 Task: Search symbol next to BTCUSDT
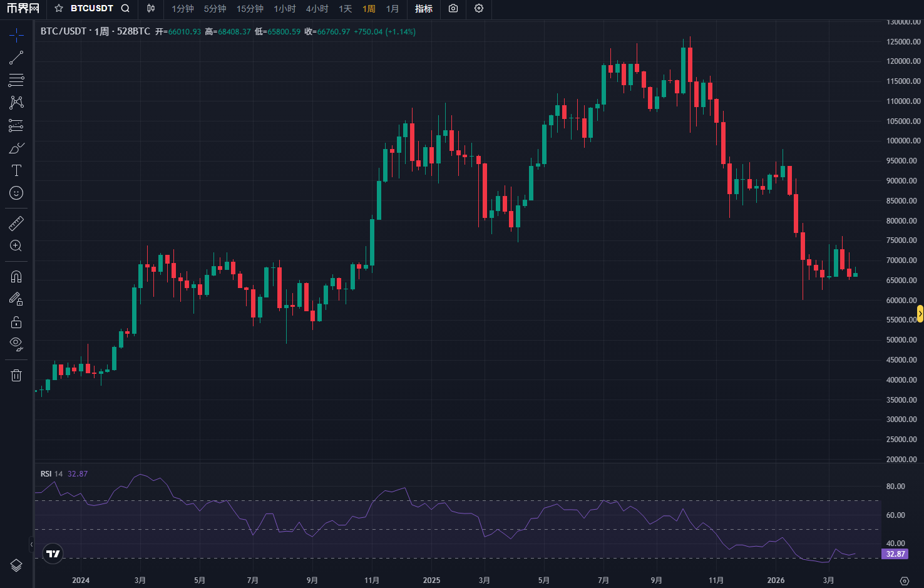(x=125, y=9)
